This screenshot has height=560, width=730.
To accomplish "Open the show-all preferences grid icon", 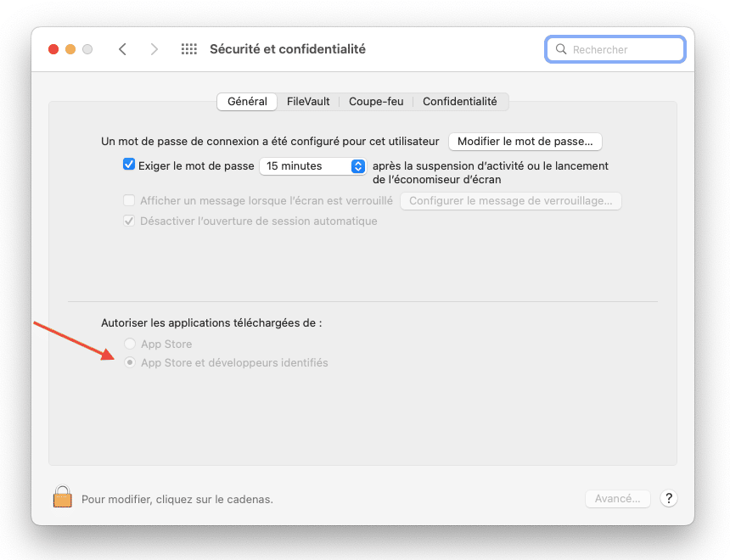I will pos(189,49).
